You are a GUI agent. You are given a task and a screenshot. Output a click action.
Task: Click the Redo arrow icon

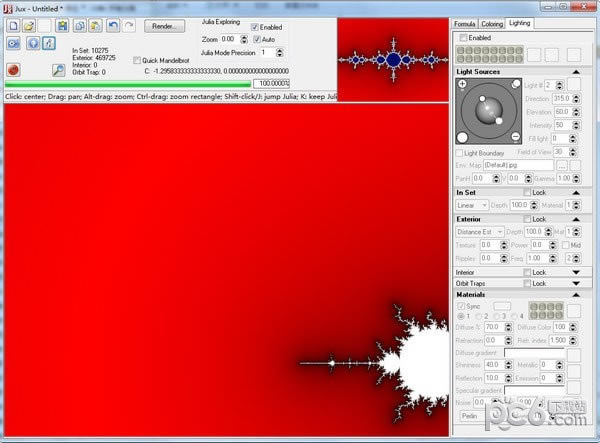point(128,25)
